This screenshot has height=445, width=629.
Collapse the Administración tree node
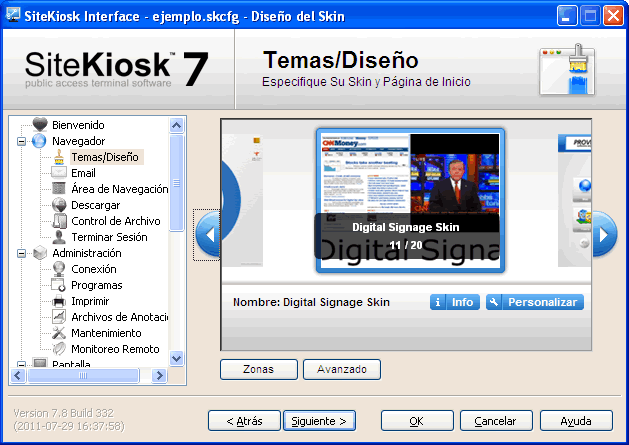[x=21, y=253]
